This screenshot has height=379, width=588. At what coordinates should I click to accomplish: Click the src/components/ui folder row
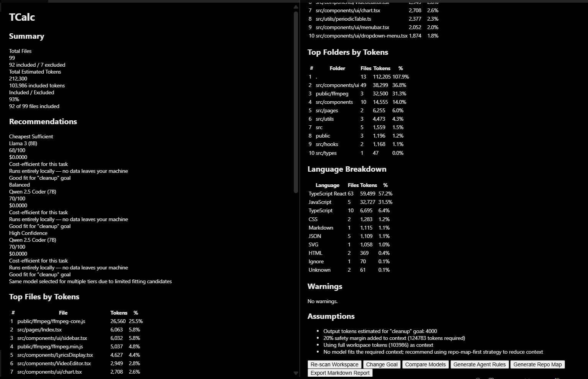pyautogui.click(x=359, y=85)
